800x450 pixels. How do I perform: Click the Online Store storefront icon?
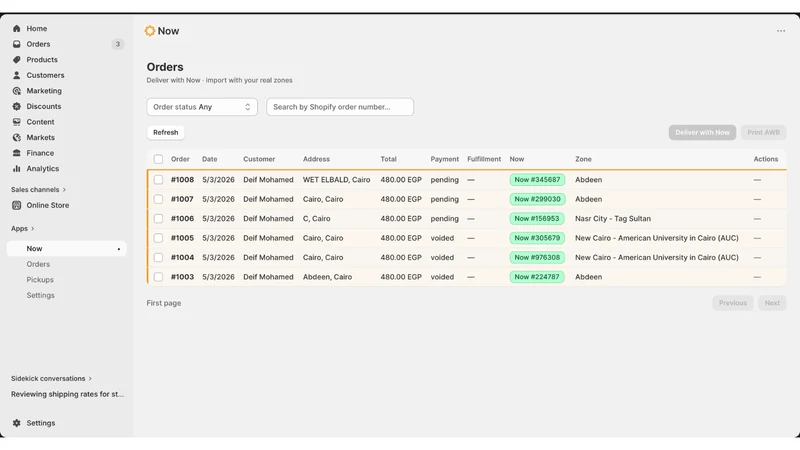click(x=16, y=205)
